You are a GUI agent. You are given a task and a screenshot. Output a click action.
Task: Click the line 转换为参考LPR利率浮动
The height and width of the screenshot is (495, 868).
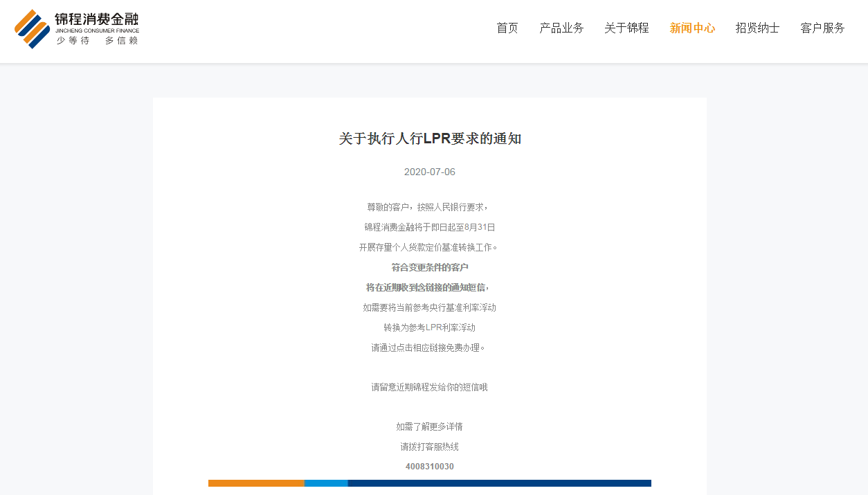coord(430,327)
